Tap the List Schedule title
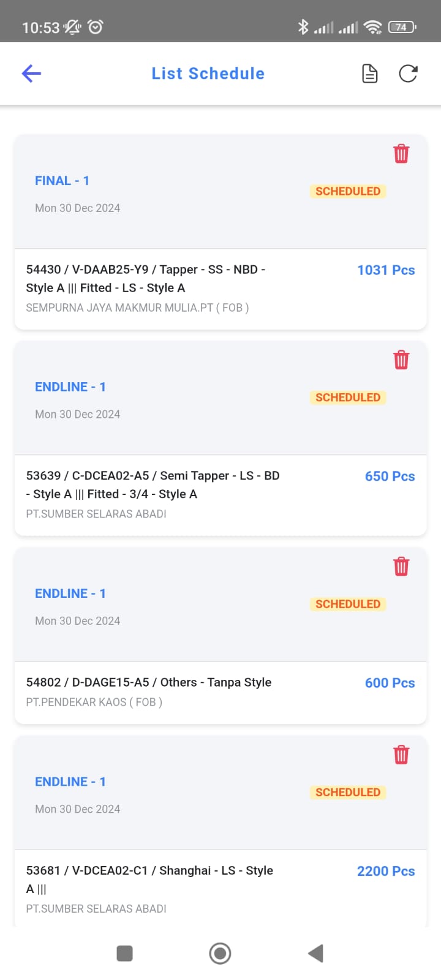441x980 pixels. pos(208,73)
